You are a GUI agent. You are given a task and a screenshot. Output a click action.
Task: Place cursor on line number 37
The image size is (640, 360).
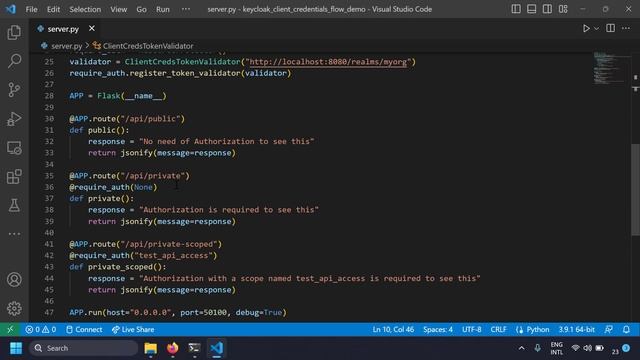point(49,198)
